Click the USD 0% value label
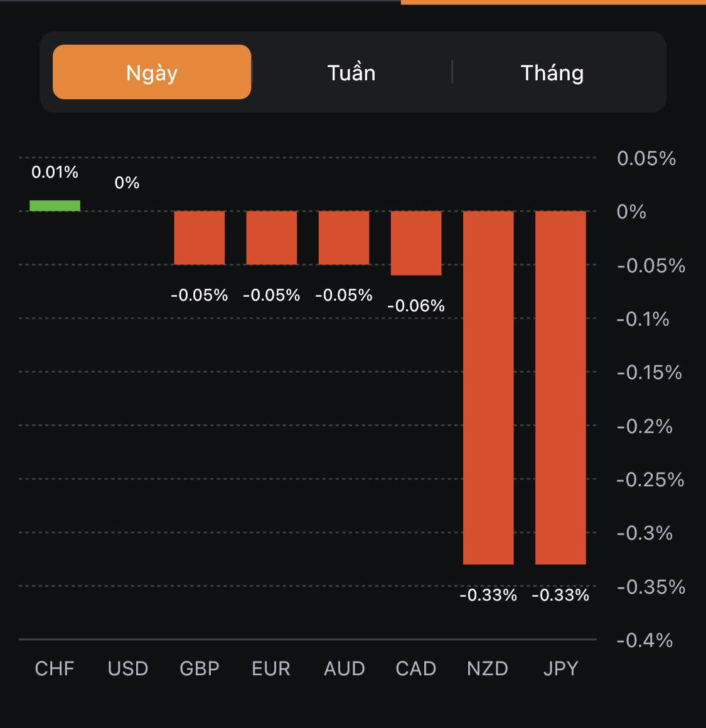 127,183
